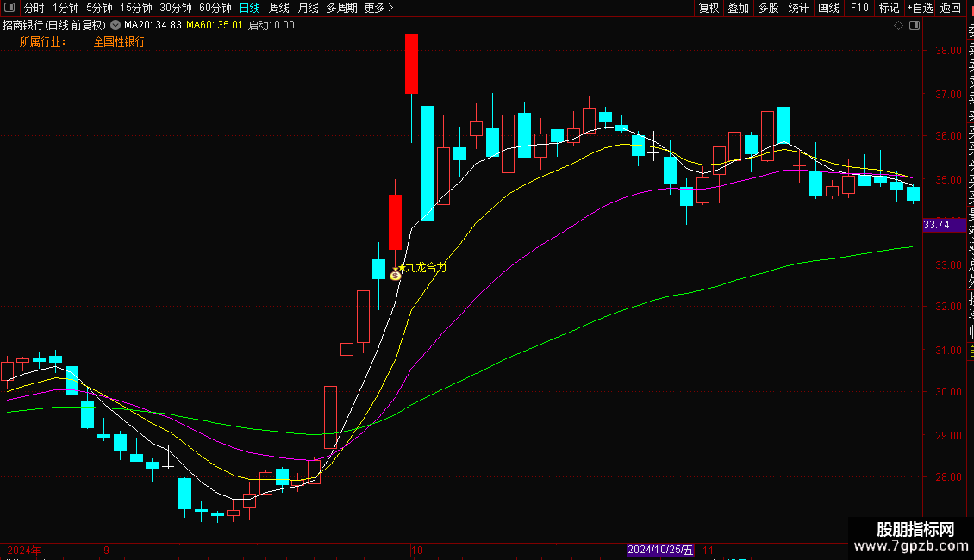Click the MA60: 35.01 indicator label
This screenshot has height=560, width=974.
(x=215, y=26)
